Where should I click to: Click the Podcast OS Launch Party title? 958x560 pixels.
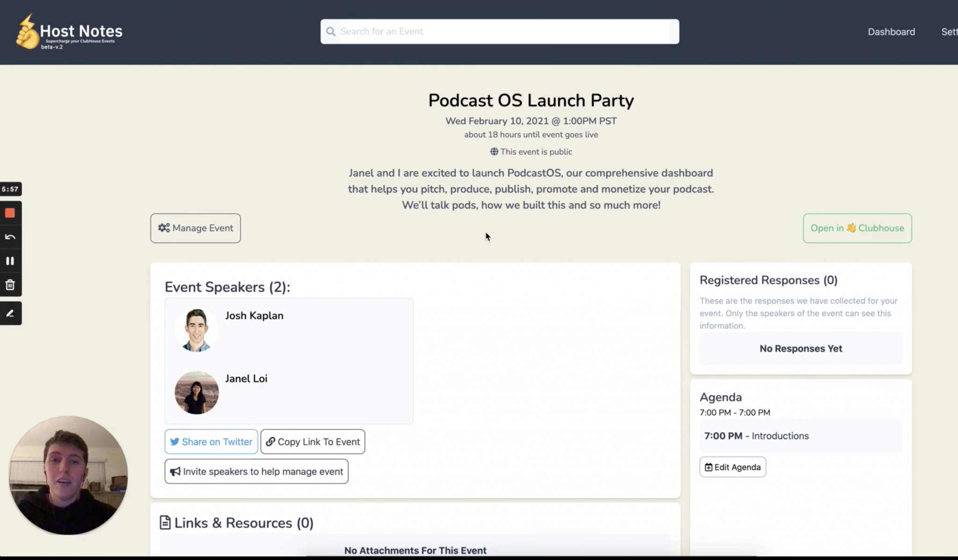coord(531,100)
